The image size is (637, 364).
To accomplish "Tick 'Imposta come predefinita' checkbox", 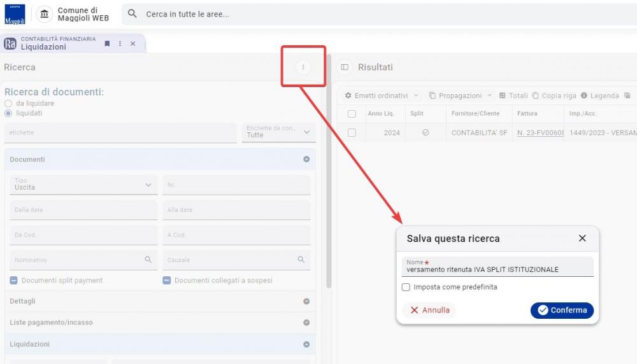I will click(406, 287).
